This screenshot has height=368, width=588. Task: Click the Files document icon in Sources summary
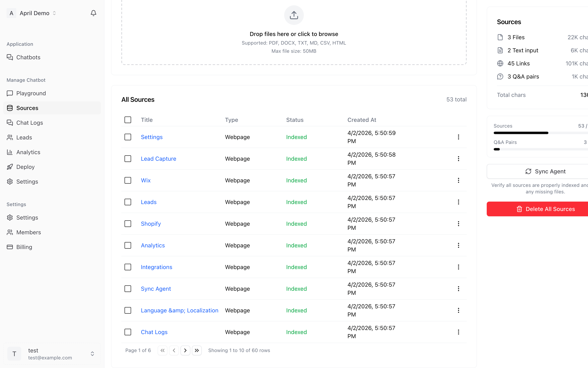coord(500,37)
